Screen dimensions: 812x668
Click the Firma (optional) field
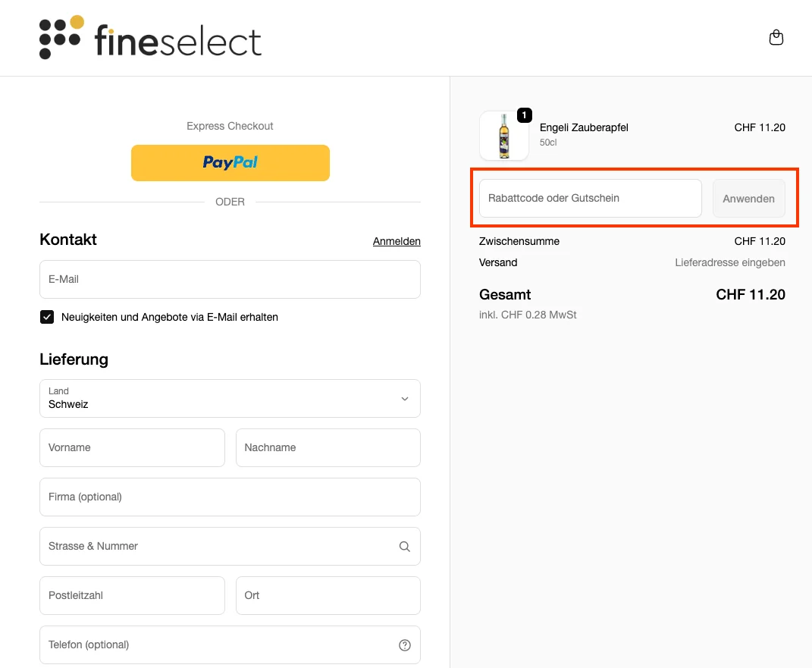point(230,497)
